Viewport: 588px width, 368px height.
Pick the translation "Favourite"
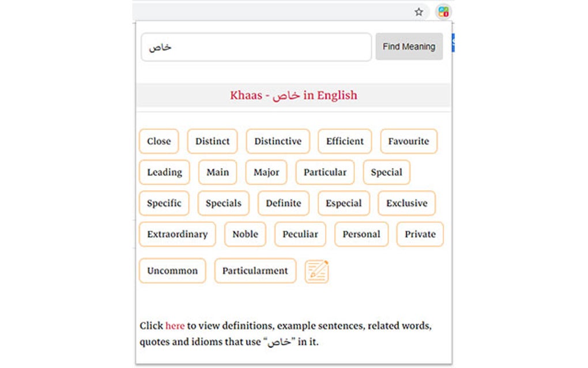click(409, 141)
